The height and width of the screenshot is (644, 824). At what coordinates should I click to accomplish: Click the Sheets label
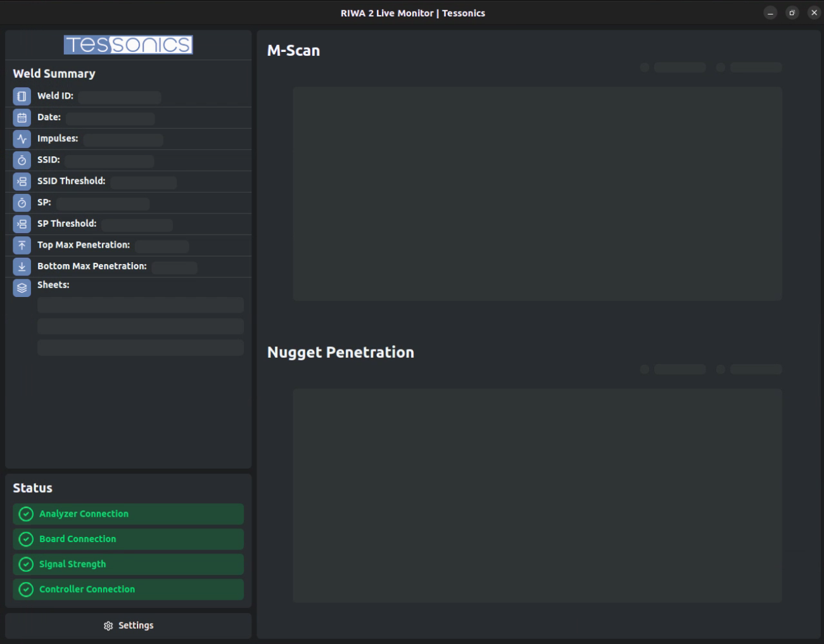point(53,285)
